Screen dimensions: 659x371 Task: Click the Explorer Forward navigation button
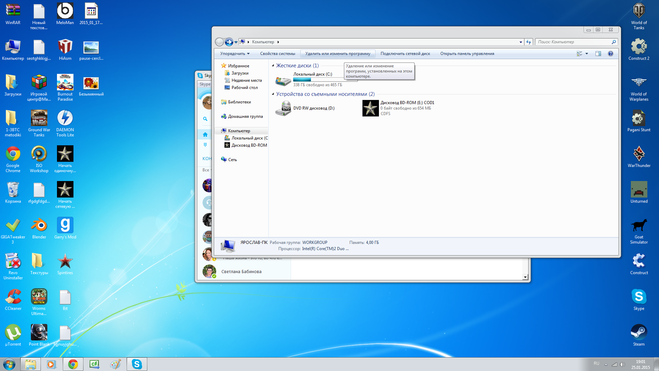(x=229, y=42)
